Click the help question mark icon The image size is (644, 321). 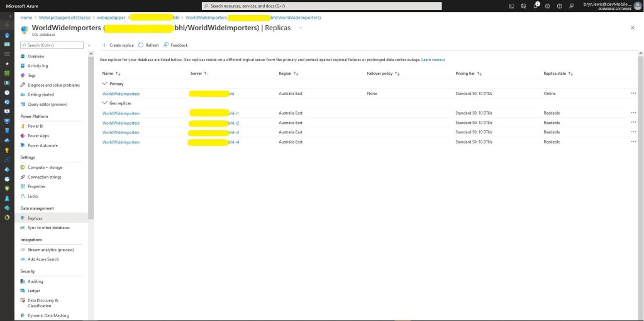[x=559, y=6]
